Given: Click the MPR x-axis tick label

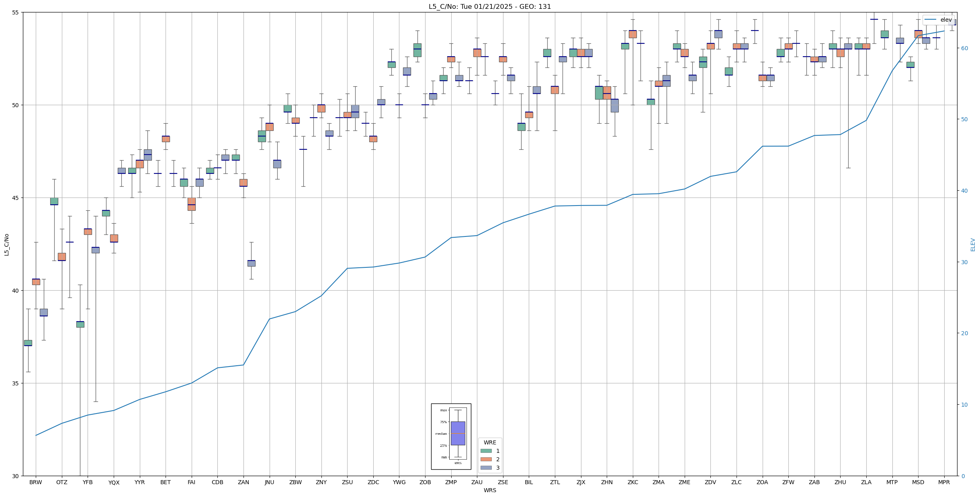Looking at the screenshot, I should pos(944,483).
